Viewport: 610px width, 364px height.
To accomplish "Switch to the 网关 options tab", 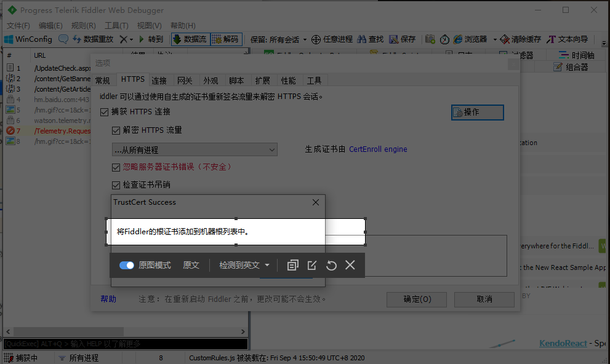I will 185,81.
